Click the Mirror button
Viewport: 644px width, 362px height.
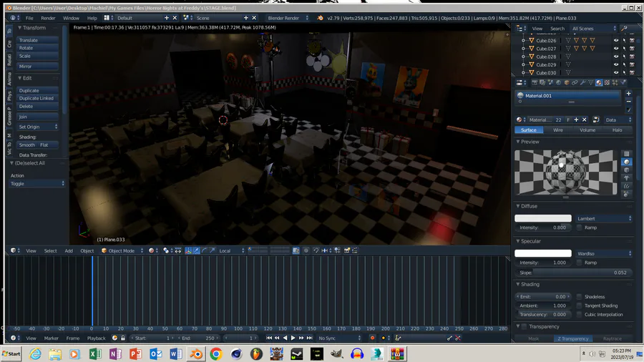click(38, 66)
